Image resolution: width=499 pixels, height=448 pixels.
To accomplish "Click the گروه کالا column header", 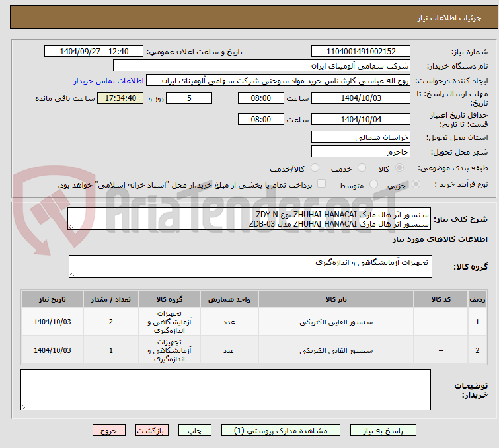I will (169, 299).
